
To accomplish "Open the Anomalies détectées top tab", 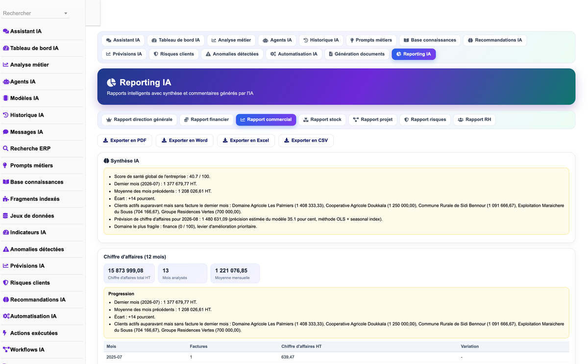I will (232, 54).
